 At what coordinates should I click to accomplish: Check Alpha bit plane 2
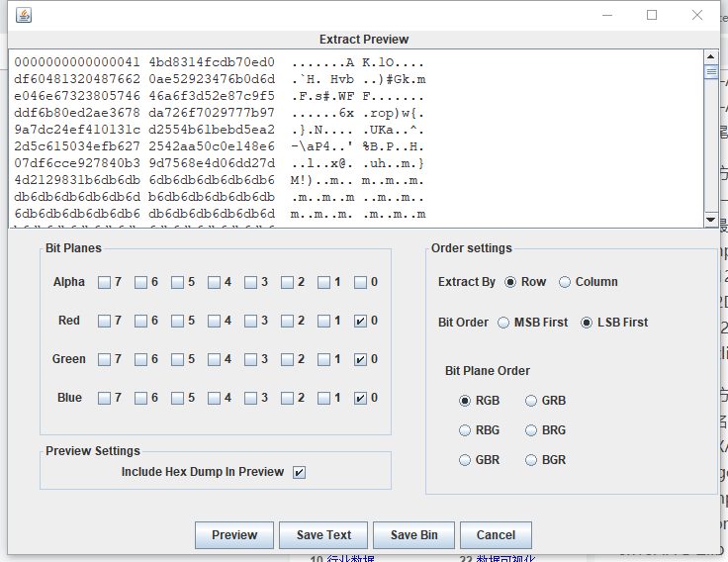[x=288, y=282]
